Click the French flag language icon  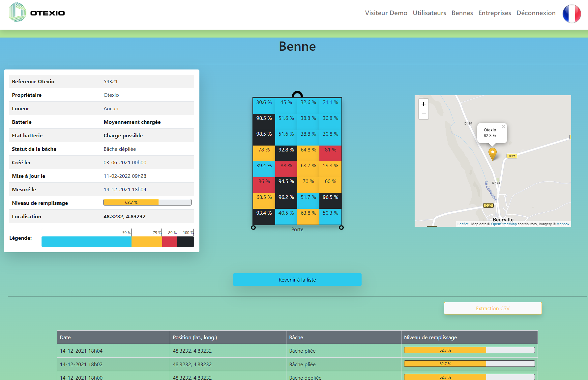(x=572, y=14)
